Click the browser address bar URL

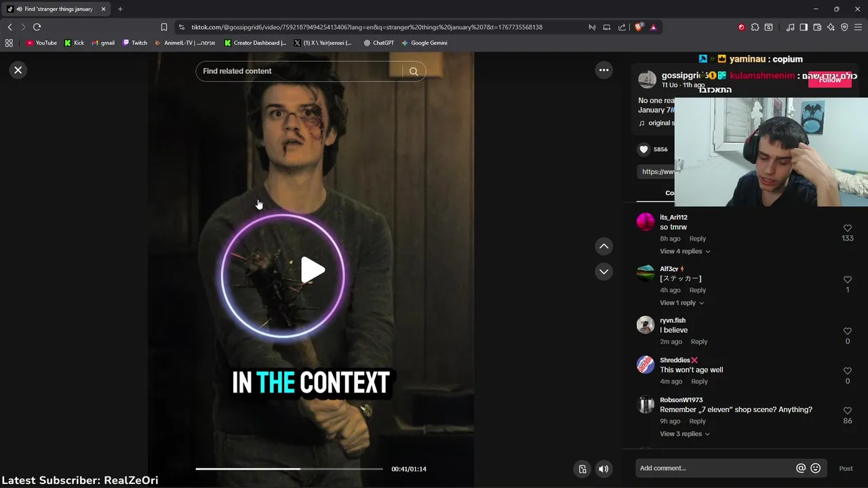pyautogui.click(x=367, y=27)
